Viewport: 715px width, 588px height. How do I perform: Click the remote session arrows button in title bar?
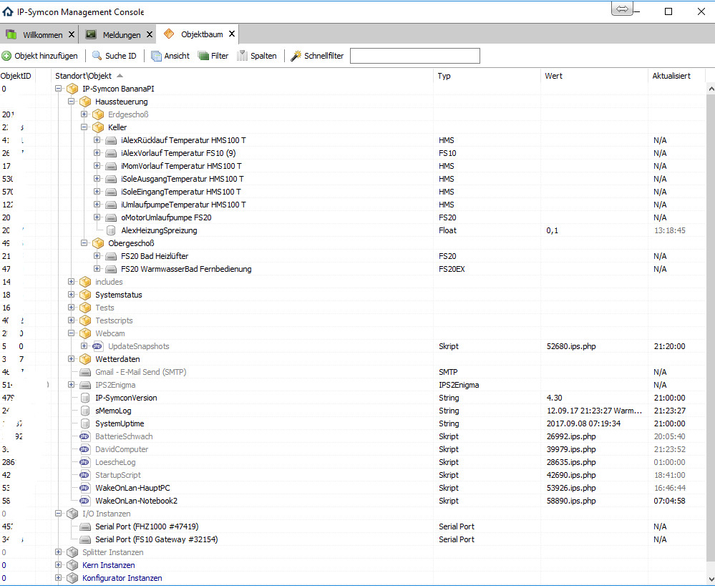click(x=622, y=9)
